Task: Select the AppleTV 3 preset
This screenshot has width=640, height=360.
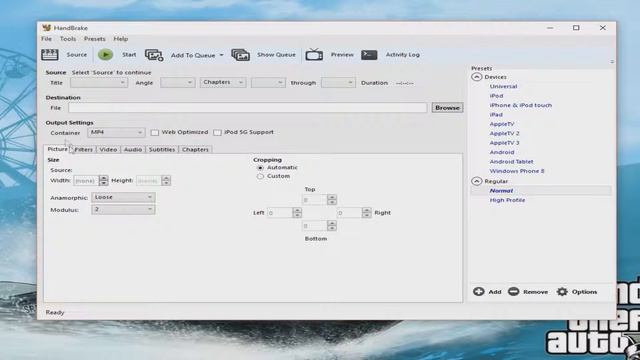Action: coord(504,143)
